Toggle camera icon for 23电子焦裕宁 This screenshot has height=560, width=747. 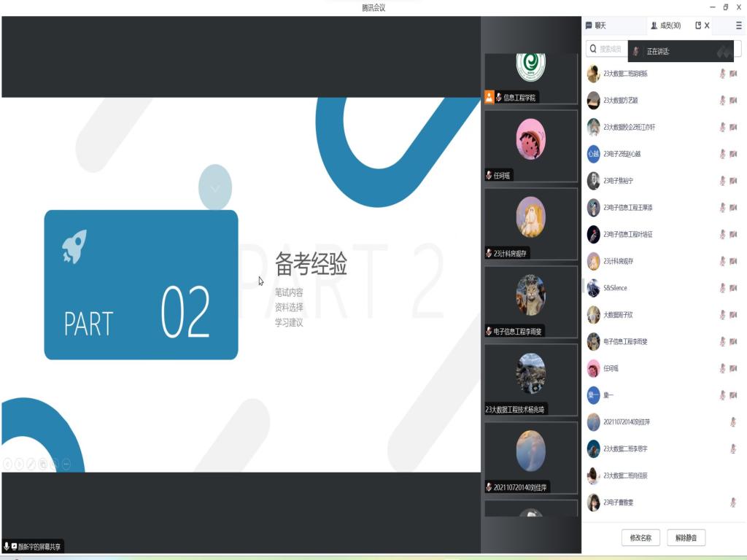(x=733, y=181)
